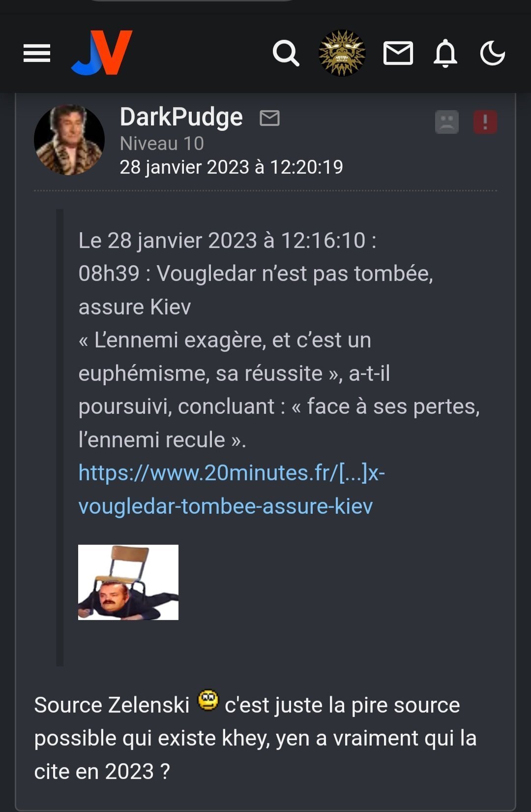
Task: Open private messages envelope in header
Action: pos(398,53)
